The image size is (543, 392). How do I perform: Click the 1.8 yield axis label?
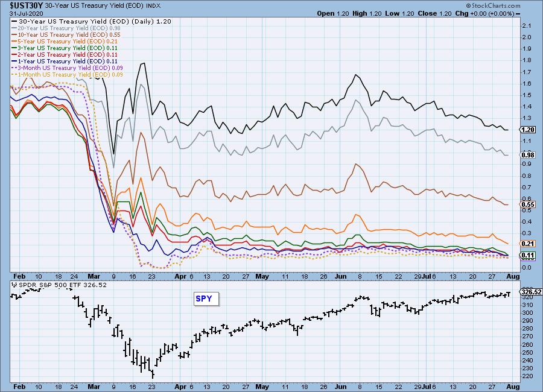click(x=526, y=60)
